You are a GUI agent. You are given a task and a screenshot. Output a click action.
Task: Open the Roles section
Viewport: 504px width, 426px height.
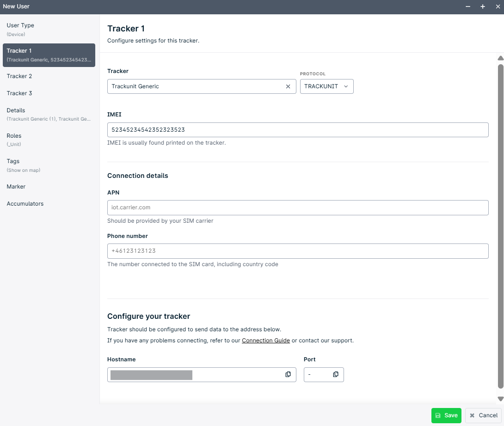tap(49, 140)
